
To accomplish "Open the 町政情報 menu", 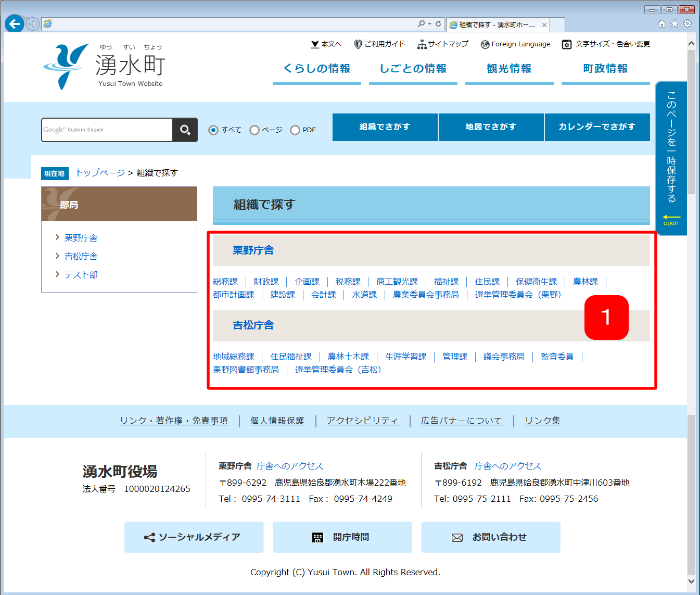I will [606, 69].
